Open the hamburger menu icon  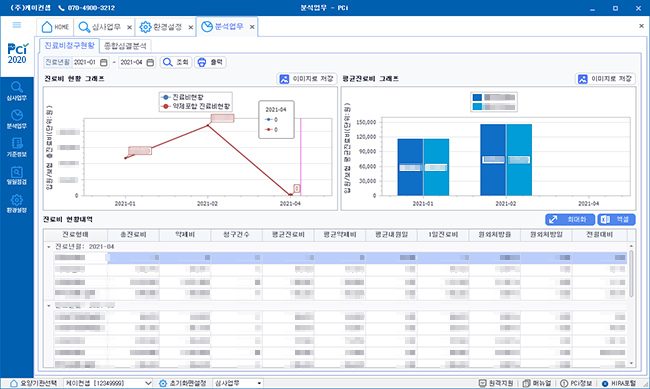tap(17, 25)
